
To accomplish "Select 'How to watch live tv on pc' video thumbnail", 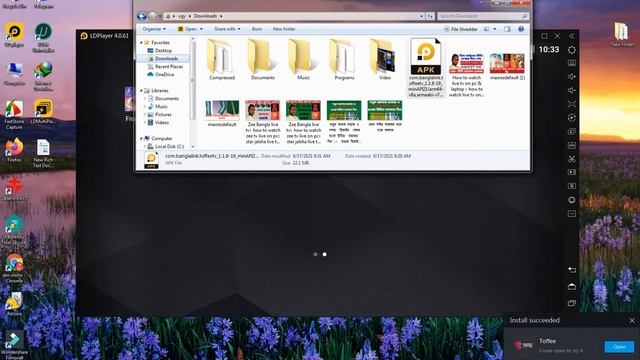I will pos(466,75).
